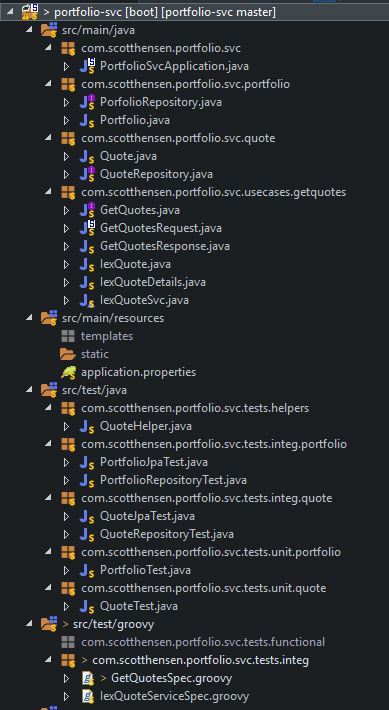The width and height of the screenshot is (389, 710).
Task: Select PortfolioTest.java file
Action: click(x=145, y=570)
